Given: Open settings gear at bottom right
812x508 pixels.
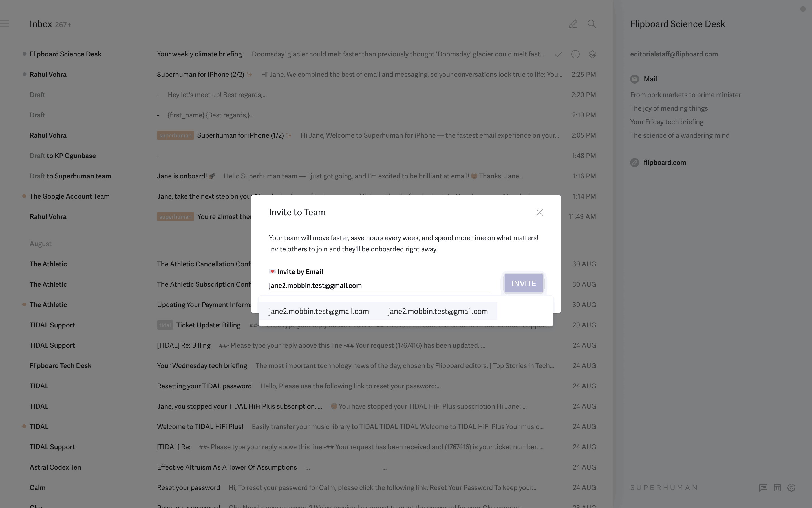Looking at the screenshot, I should click(x=791, y=487).
